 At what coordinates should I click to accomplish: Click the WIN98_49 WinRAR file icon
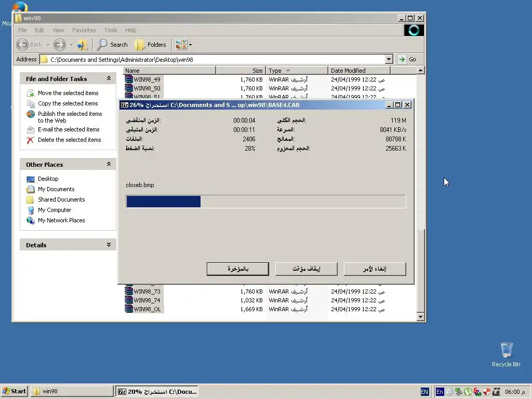coord(129,79)
